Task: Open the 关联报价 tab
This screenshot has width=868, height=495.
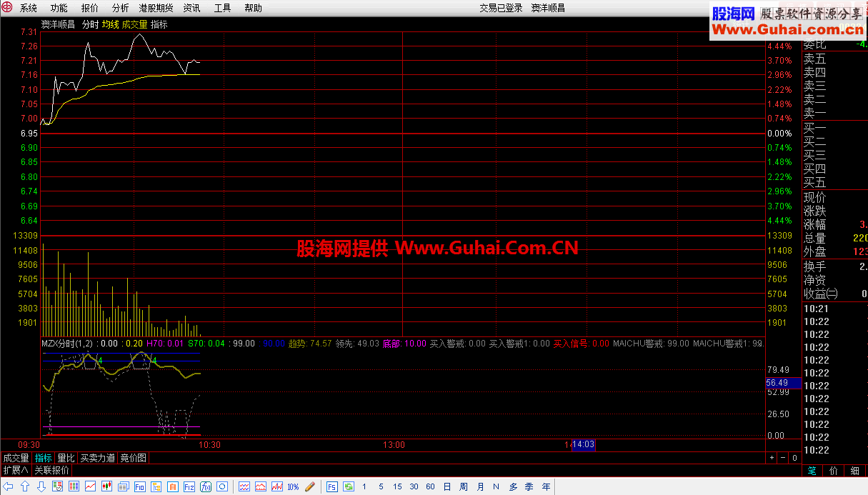Action: (51, 470)
